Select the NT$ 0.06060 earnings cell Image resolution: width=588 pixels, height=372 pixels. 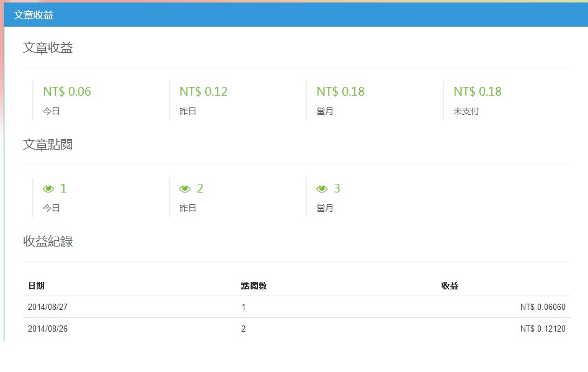click(543, 307)
